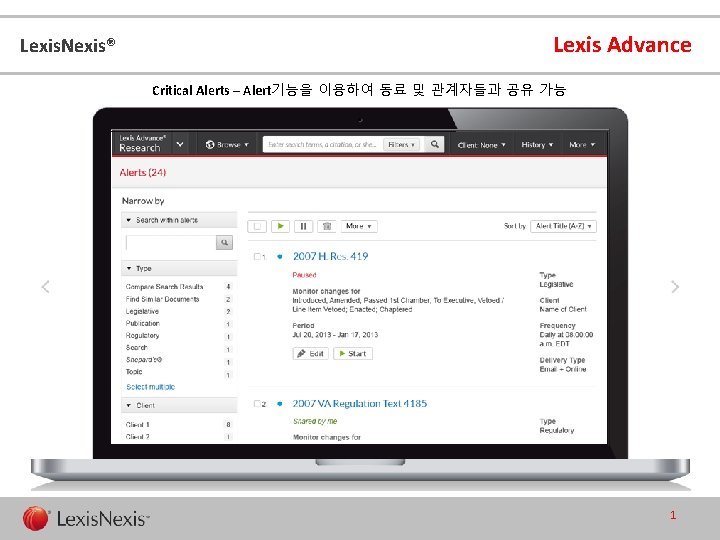Click the search within alerts text field
This screenshot has width=720, height=540.
pos(171,242)
